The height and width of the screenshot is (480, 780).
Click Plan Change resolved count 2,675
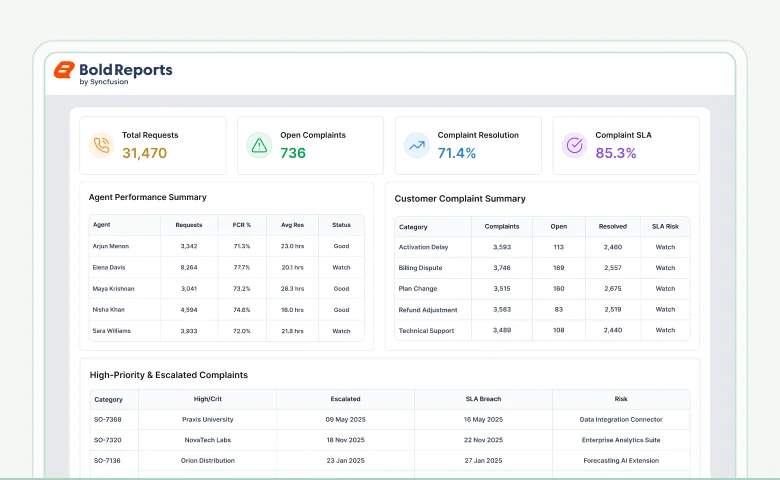click(x=613, y=288)
